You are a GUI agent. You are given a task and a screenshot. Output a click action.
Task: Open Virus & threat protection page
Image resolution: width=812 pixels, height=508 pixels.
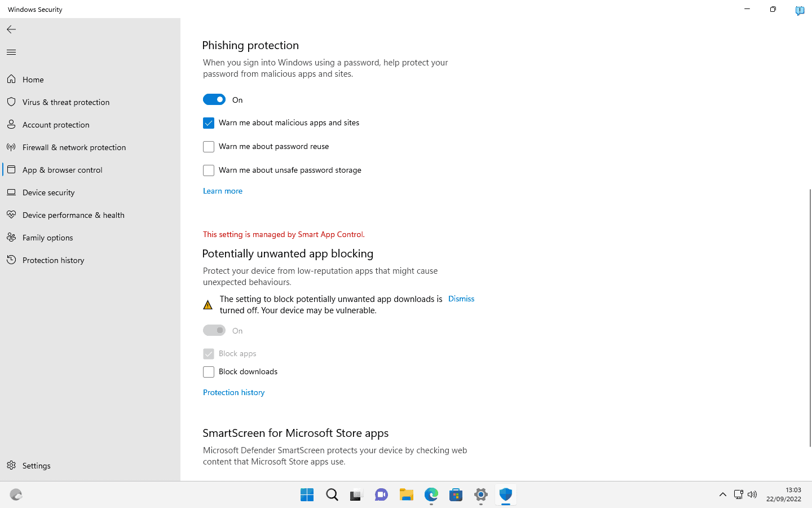pos(66,102)
